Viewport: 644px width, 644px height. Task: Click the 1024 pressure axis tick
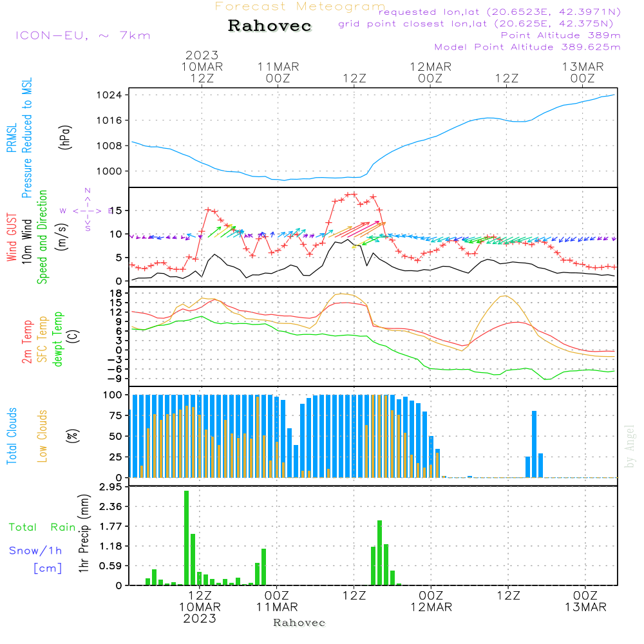[x=109, y=95]
